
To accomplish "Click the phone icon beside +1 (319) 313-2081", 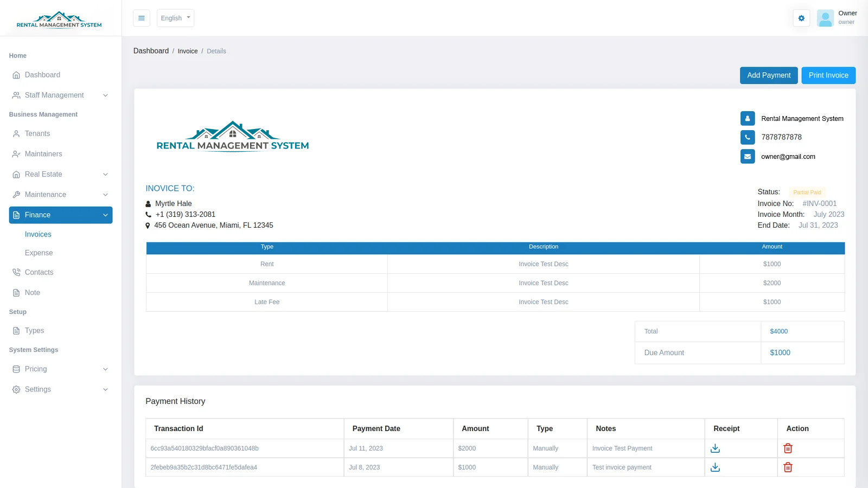I will tap(148, 215).
